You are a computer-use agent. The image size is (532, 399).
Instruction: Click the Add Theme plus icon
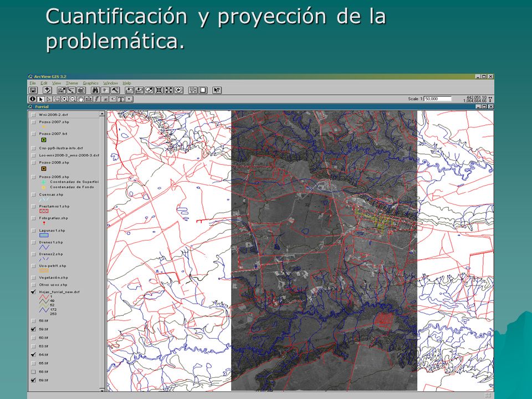click(48, 90)
